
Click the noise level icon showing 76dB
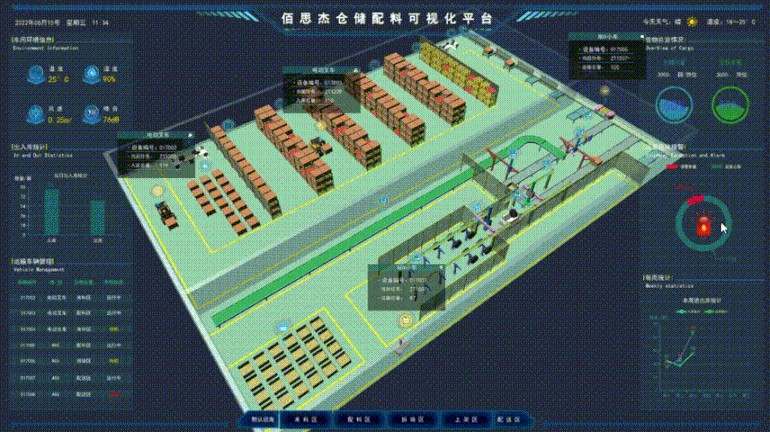pos(91,114)
